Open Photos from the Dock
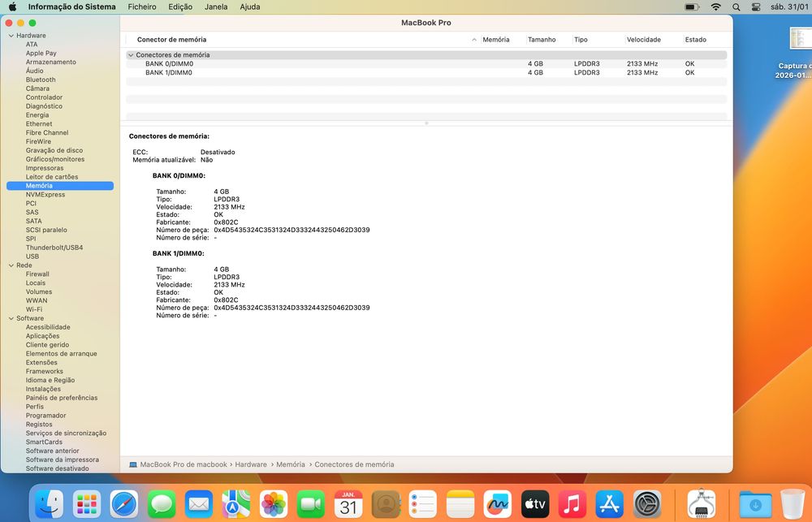 pos(274,503)
